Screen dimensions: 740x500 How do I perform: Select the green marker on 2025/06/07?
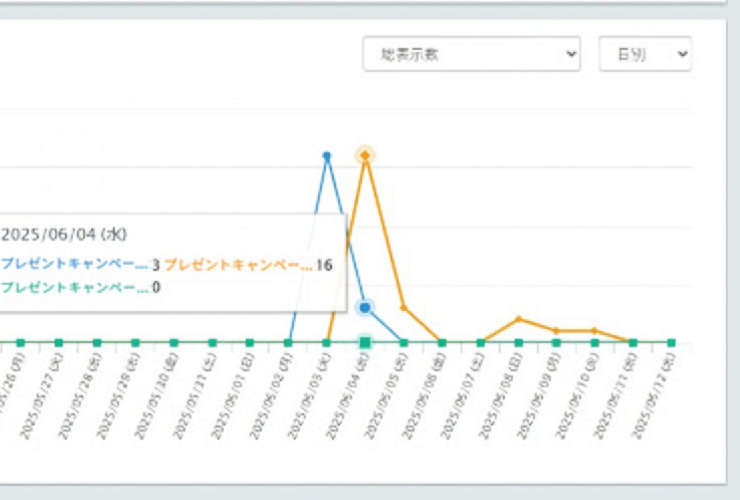click(x=480, y=343)
